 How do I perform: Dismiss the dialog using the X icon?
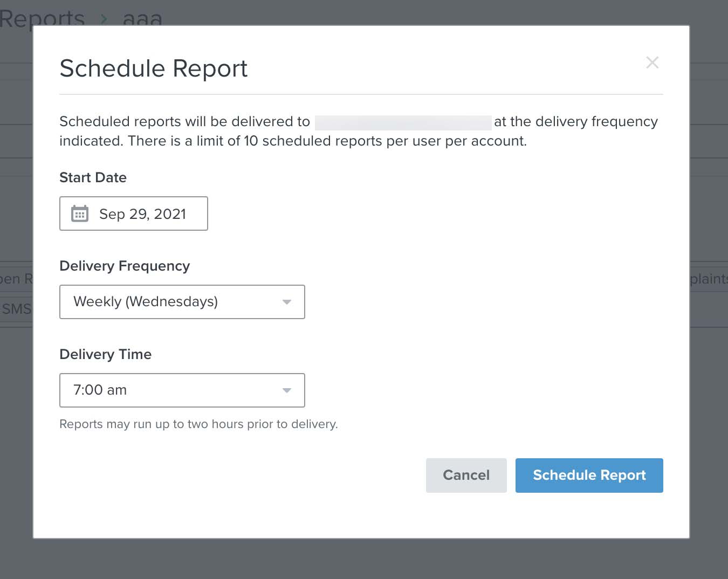[x=653, y=63]
